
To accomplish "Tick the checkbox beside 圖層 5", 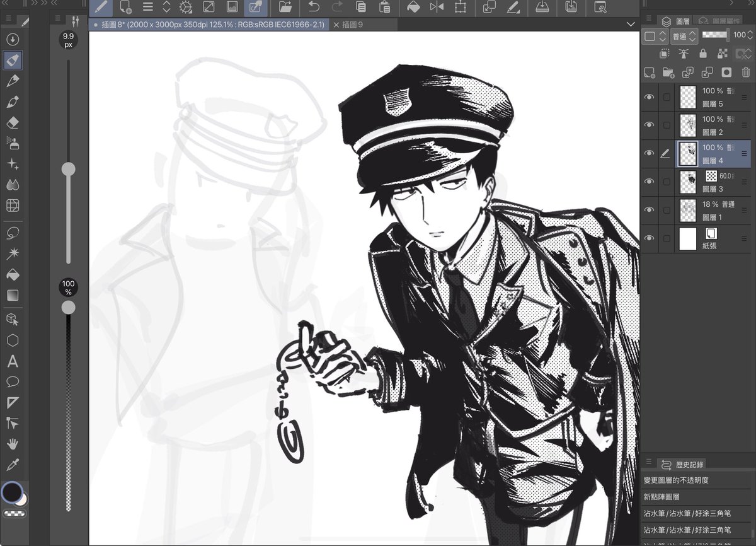I will tap(667, 97).
